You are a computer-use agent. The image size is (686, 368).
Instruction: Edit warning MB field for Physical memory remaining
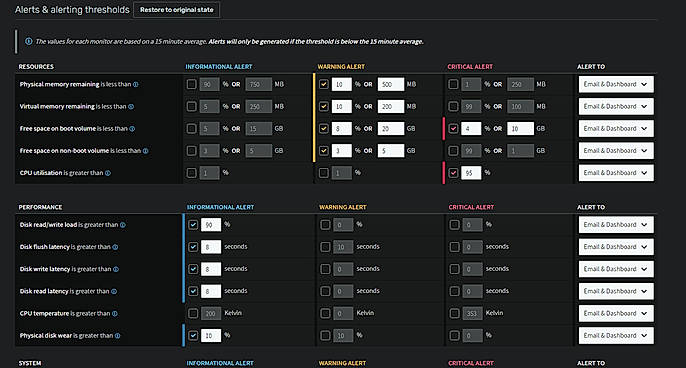pyautogui.click(x=391, y=84)
